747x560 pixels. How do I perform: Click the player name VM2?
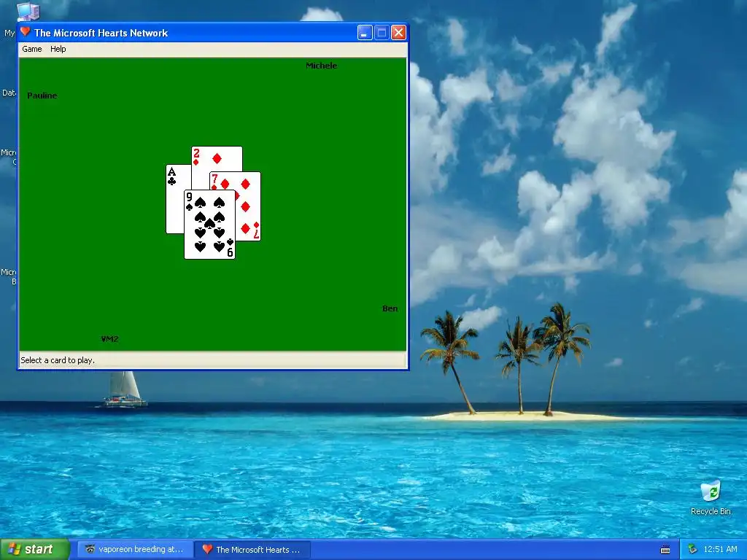[x=109, y=339]
